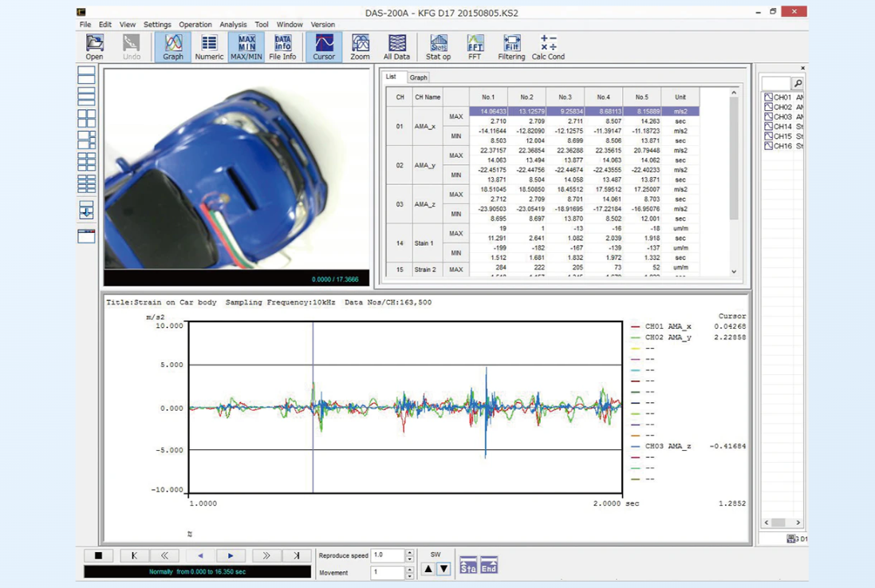Click the Sta start-position button
This screenshot has width=875, height=588.
point(468,566)
